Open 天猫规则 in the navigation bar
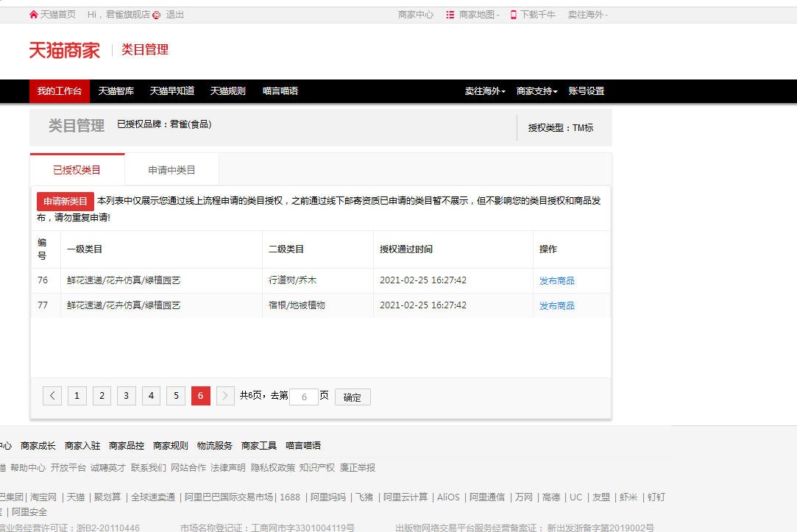 (x=227, y=91)
